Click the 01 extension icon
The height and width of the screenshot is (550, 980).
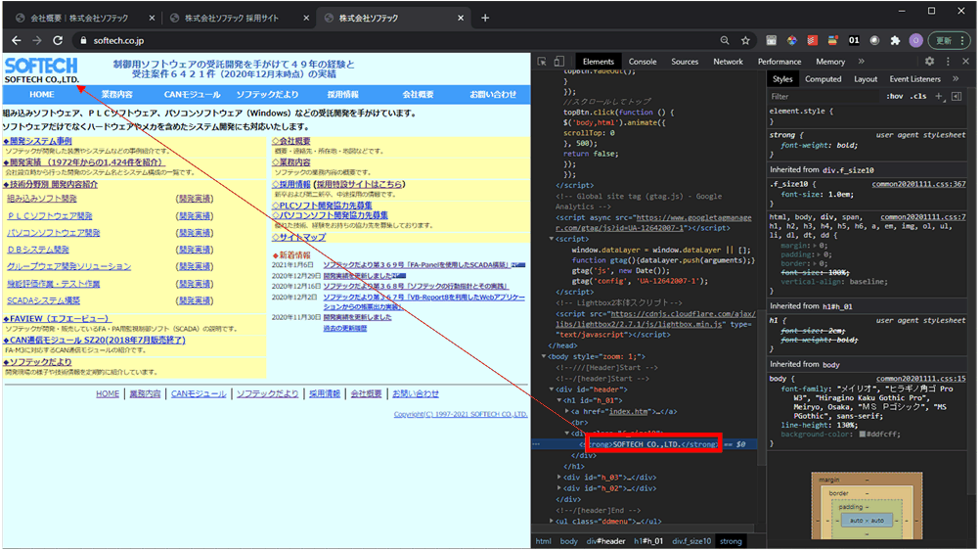854,41
